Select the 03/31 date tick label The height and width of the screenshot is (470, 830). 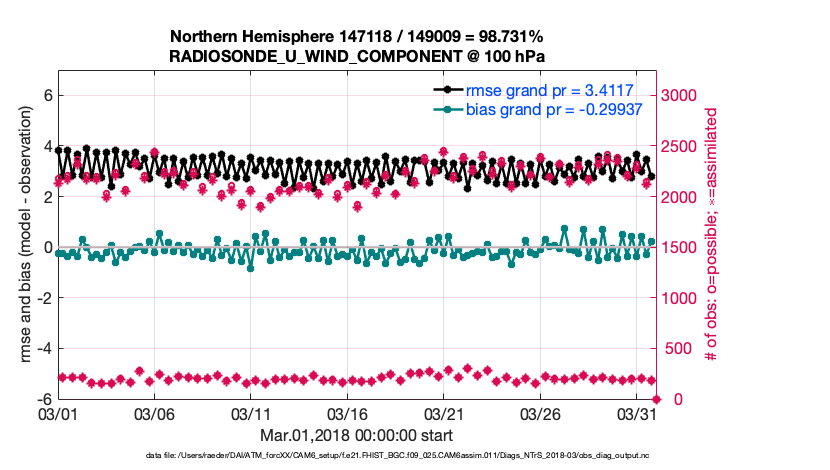tap(636, 413)
